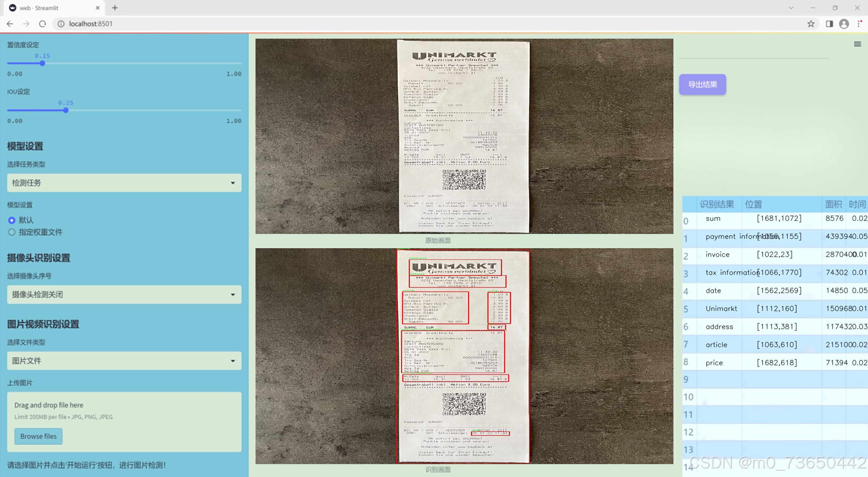
Task: Open the browser side panel icon
Action: click(x=829, y=24)
